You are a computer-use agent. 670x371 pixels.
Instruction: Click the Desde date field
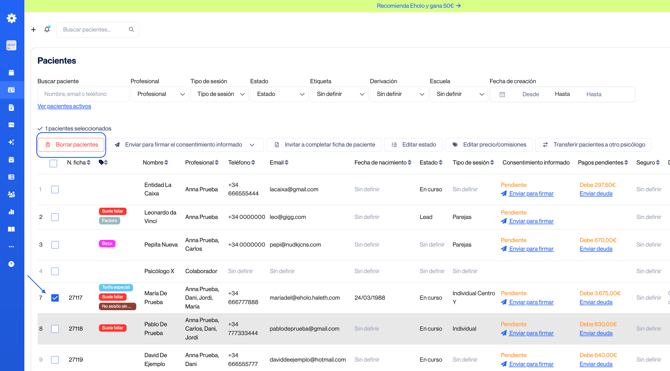click(530, 94)
